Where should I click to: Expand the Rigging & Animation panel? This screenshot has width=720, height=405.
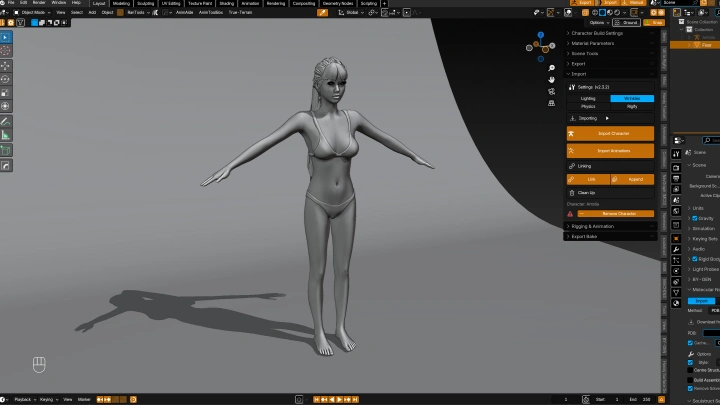click(x=610, y=226)
